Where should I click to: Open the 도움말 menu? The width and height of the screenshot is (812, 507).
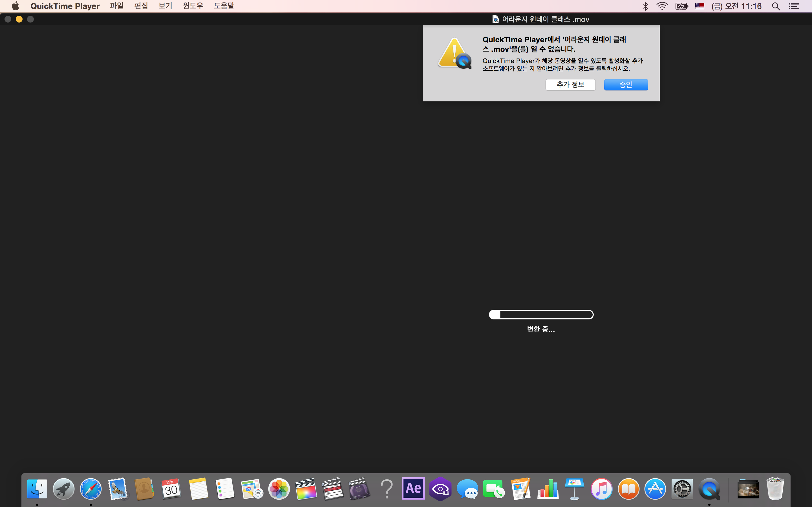pyautogui.click(x=224, y=6)
